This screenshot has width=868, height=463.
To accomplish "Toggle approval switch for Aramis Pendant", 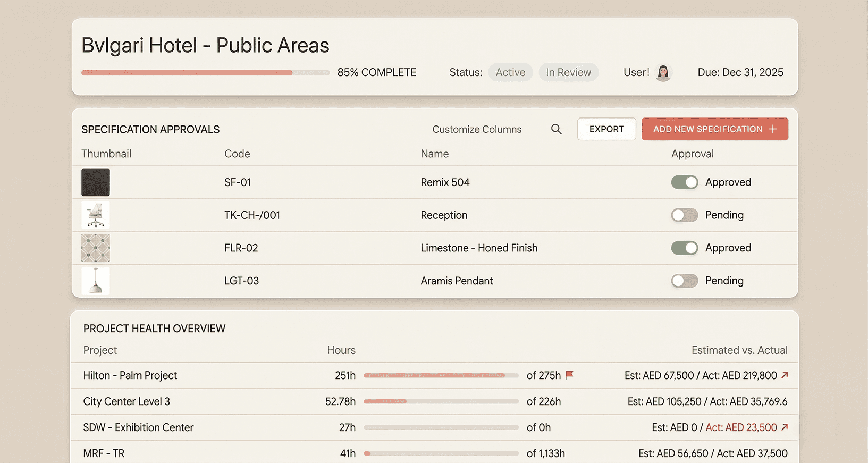I will pyautogui.click(x=685, y=281).
